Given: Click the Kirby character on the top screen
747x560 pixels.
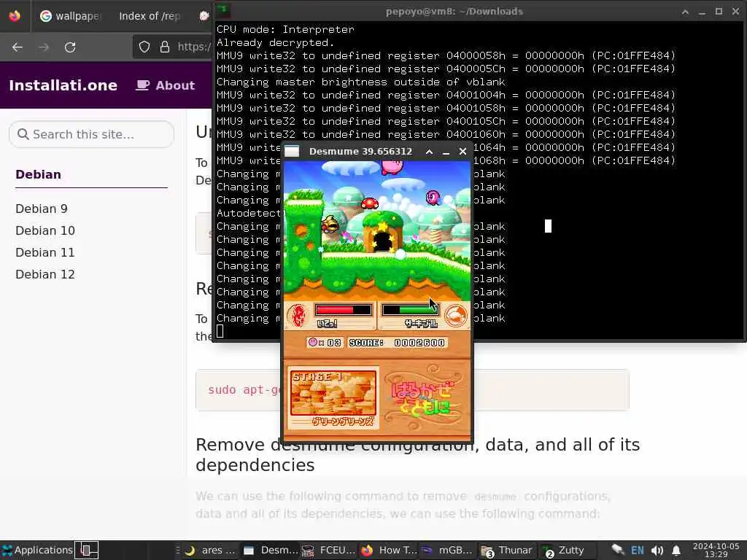Looking at the screenshot, I should pyautogui.click(x=392, y=167).
